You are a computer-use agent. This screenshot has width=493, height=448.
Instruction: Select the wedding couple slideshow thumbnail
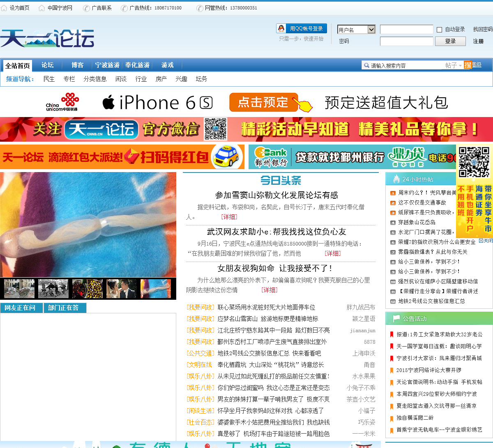click(122, 289)
